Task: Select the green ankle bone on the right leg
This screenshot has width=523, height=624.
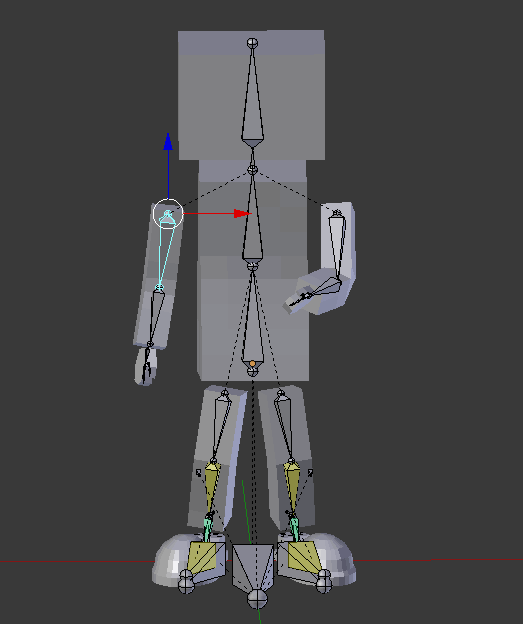Action: point(294,528)
